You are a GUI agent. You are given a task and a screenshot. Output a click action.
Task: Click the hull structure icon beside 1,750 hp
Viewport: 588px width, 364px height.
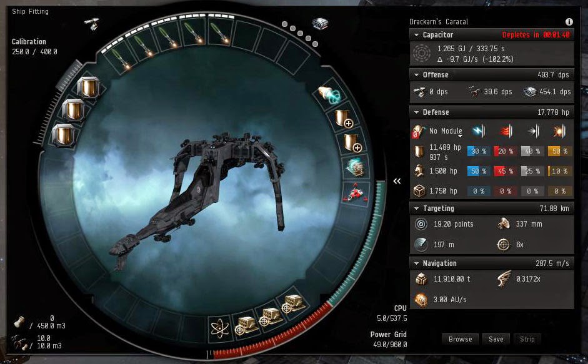[419, 191]
